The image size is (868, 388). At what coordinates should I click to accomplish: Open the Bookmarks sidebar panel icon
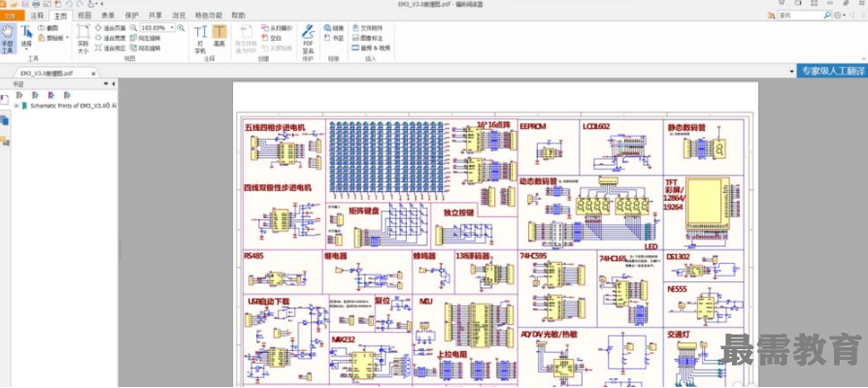(x=5, y=100)
